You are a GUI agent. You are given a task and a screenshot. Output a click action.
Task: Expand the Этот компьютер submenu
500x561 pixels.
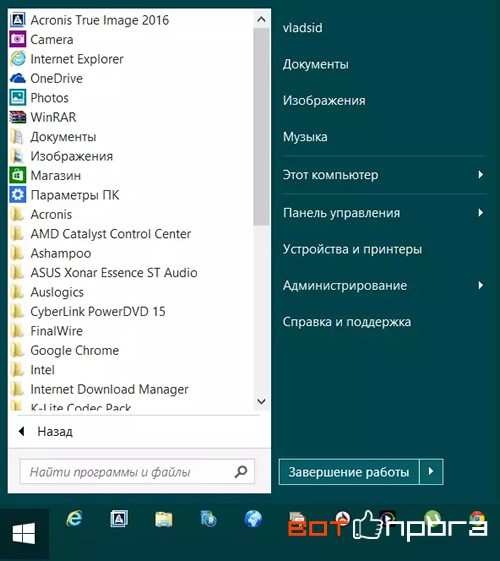coord(384,175)
